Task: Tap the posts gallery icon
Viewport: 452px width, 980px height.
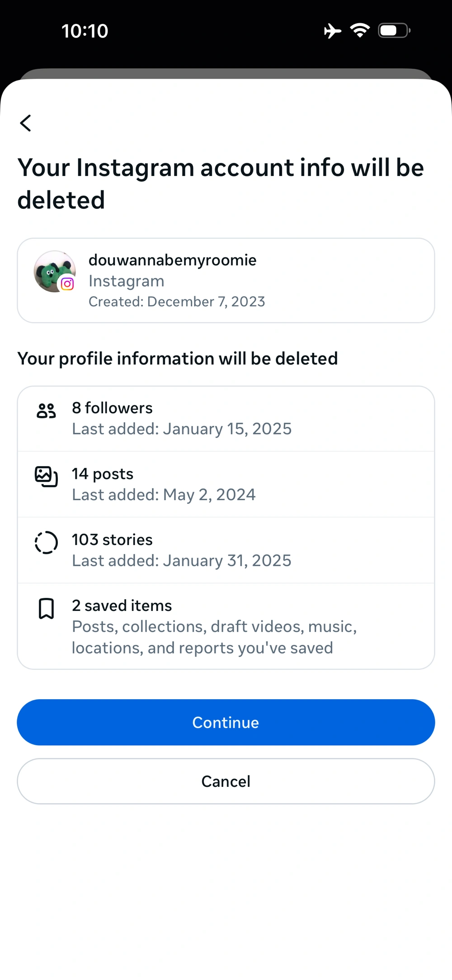Action: coord(46,477)
